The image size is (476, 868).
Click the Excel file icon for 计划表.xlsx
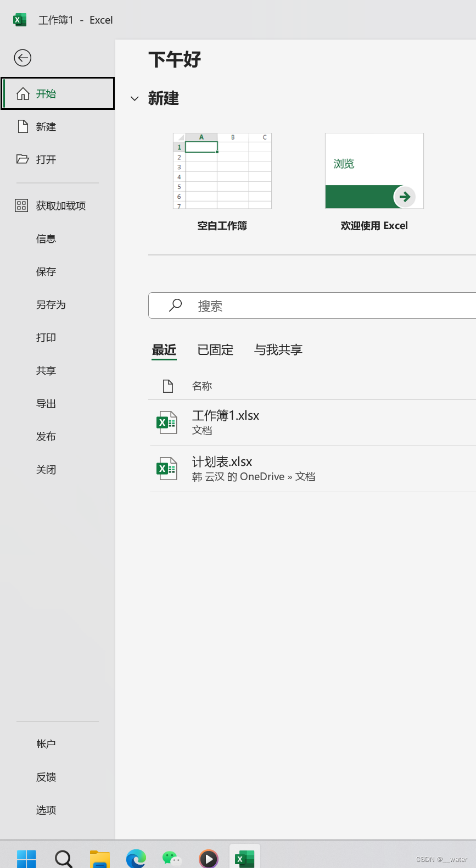167,469
